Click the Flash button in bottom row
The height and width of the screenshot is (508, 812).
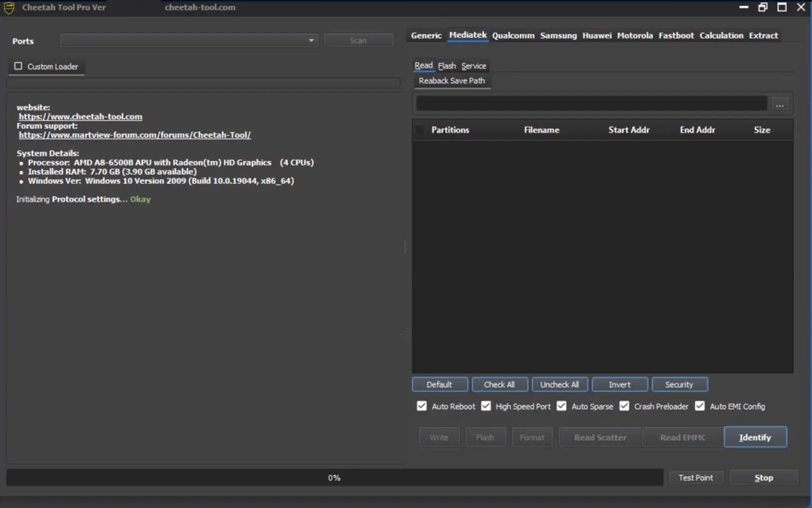pos(485,437)
